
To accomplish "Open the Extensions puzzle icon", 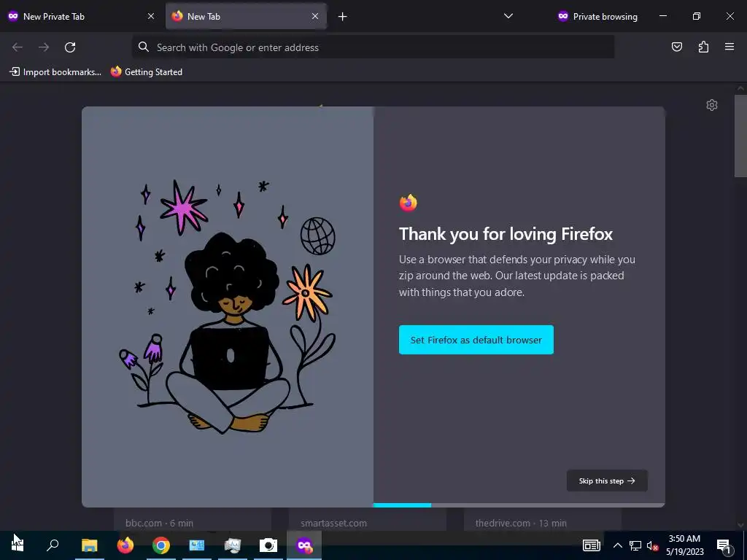I will click(x=703, y=47).
